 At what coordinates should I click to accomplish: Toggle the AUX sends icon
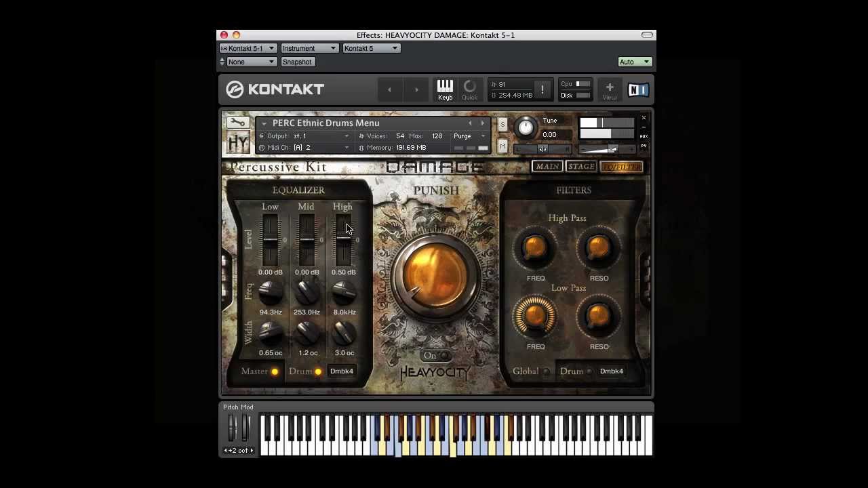[644, 136]
